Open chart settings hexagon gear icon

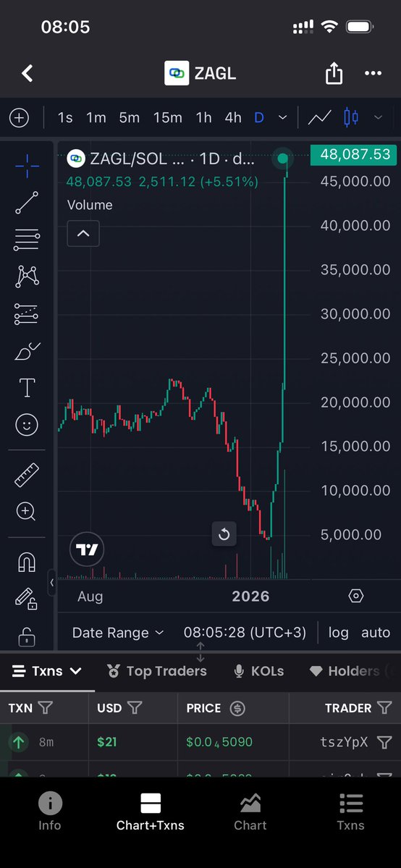[x=355, y=596]
